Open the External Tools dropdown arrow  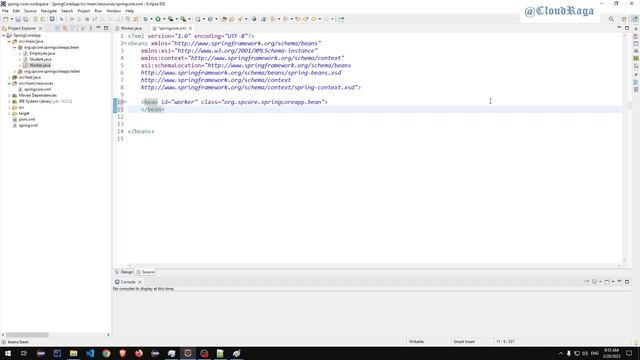click(189, 19)
